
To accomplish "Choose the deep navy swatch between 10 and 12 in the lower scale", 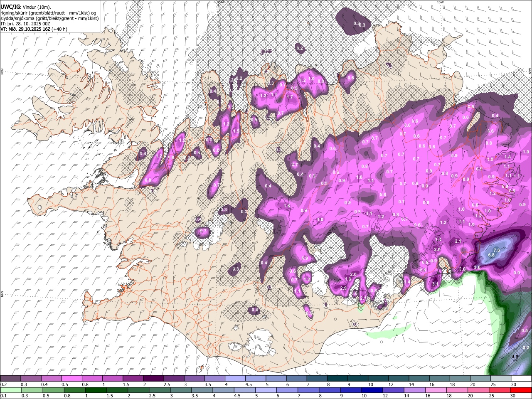I will pyautogui.click(x=372, y=390).
